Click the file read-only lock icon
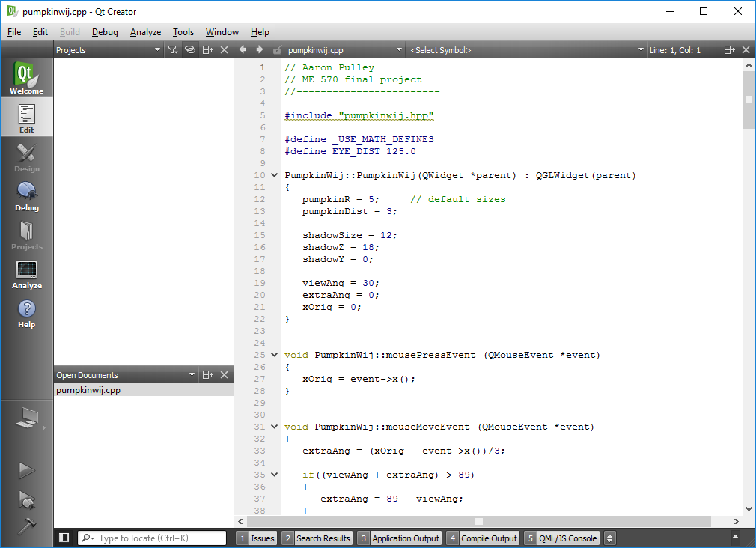756x548 pixels. pyautogui.click(x=277, y=50)
